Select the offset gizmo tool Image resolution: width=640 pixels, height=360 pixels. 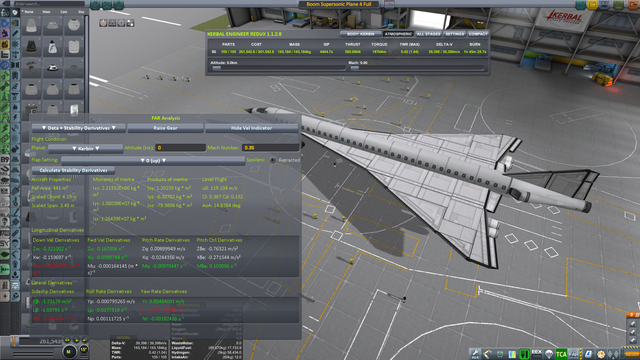[x=112, y=23]
